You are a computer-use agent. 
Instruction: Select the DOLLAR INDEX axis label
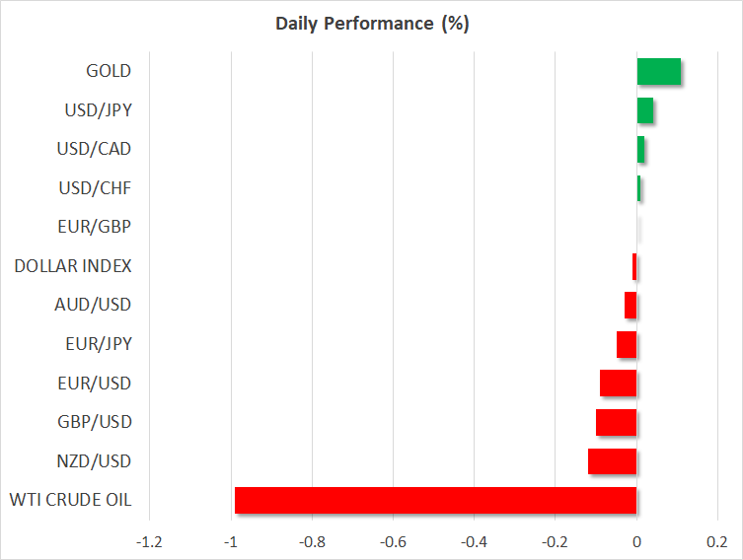tap(73, 266)
